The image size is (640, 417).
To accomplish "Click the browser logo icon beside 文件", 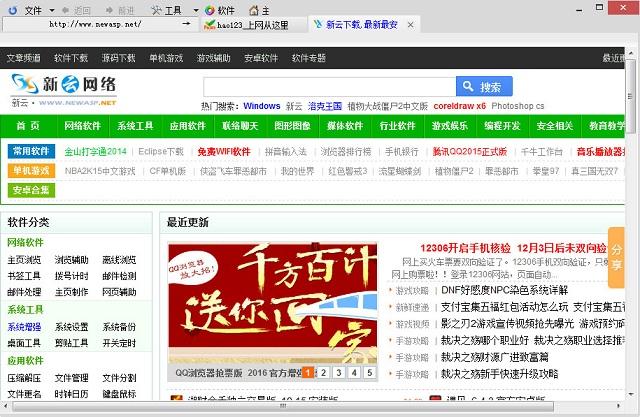I will click(13, 10).
